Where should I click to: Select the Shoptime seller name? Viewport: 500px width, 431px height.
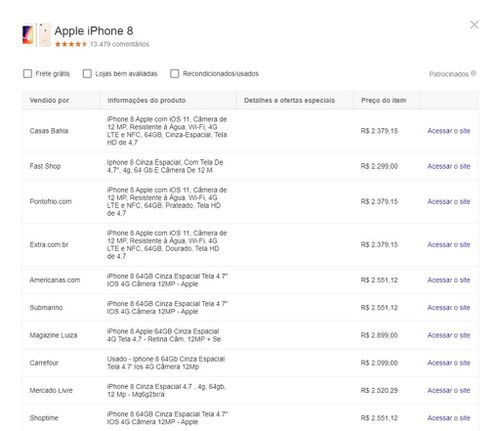[44, 418]
